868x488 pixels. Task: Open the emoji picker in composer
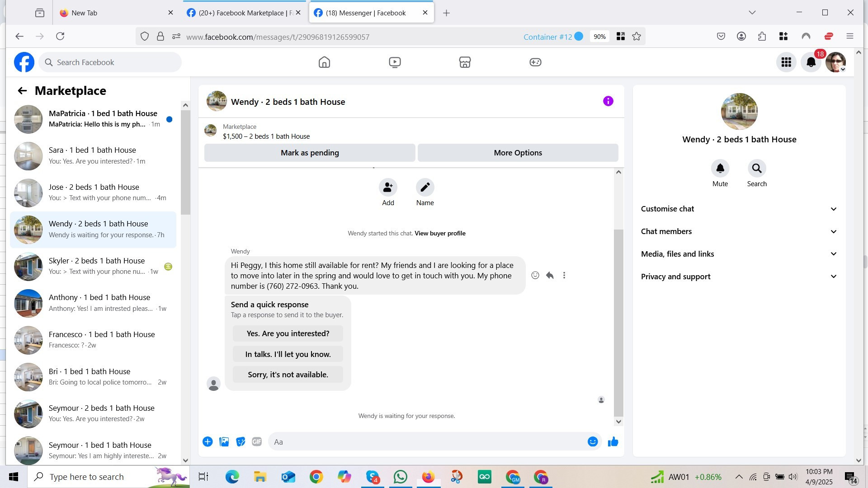[x=593, y=442]
